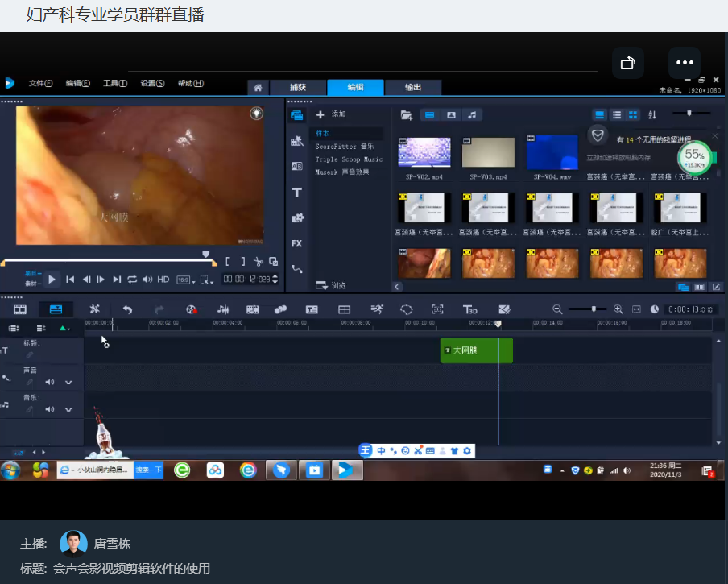The height and width of the screenshot is (584, 728).
Task: Open the Transitions AB library icon
Action: click(296, 166)
